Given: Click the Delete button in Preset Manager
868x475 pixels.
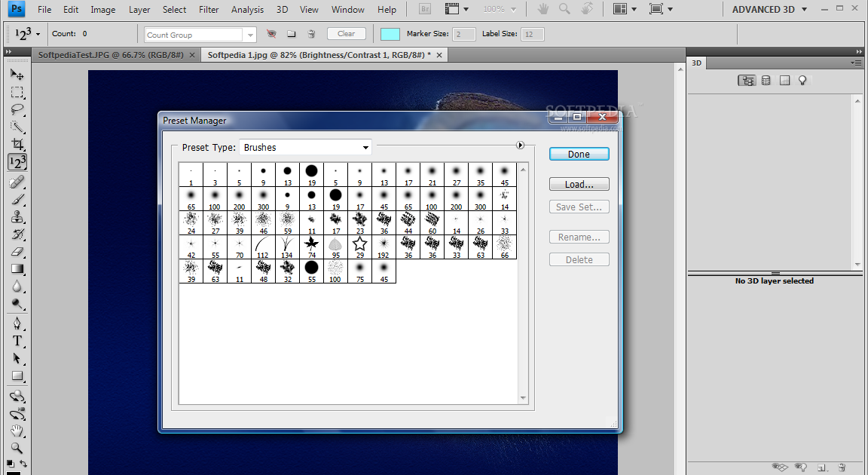Looking at the screenshot, I should [x=579, y=259].
